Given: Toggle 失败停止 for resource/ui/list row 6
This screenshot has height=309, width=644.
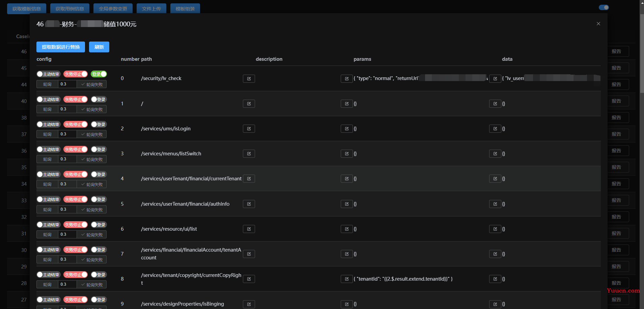Looking at the screenshot, I should coord(76,225).
